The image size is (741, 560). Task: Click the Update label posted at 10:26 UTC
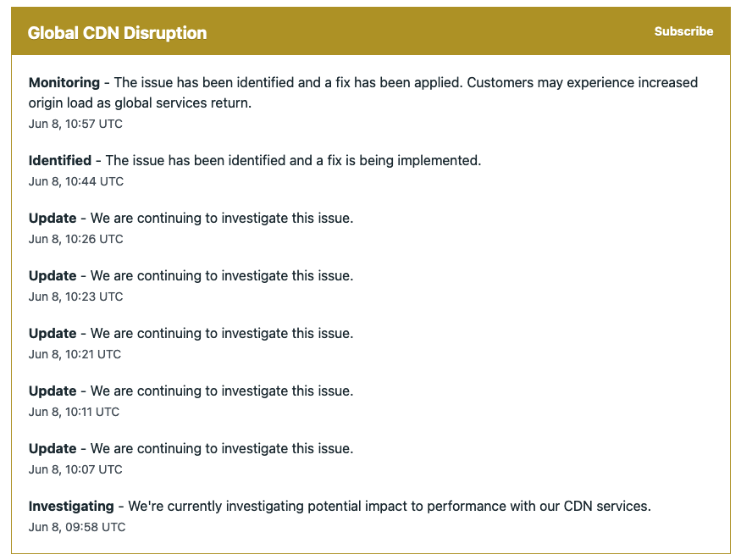(53, 218)
